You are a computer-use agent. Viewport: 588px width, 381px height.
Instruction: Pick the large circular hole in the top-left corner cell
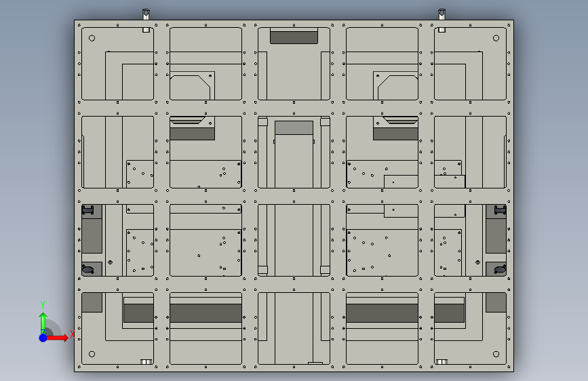pos(92,38)
